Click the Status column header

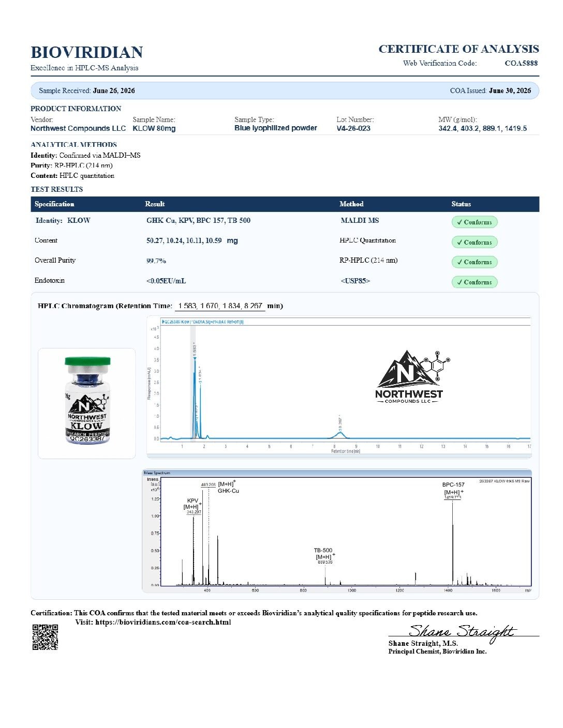point(461,204)
